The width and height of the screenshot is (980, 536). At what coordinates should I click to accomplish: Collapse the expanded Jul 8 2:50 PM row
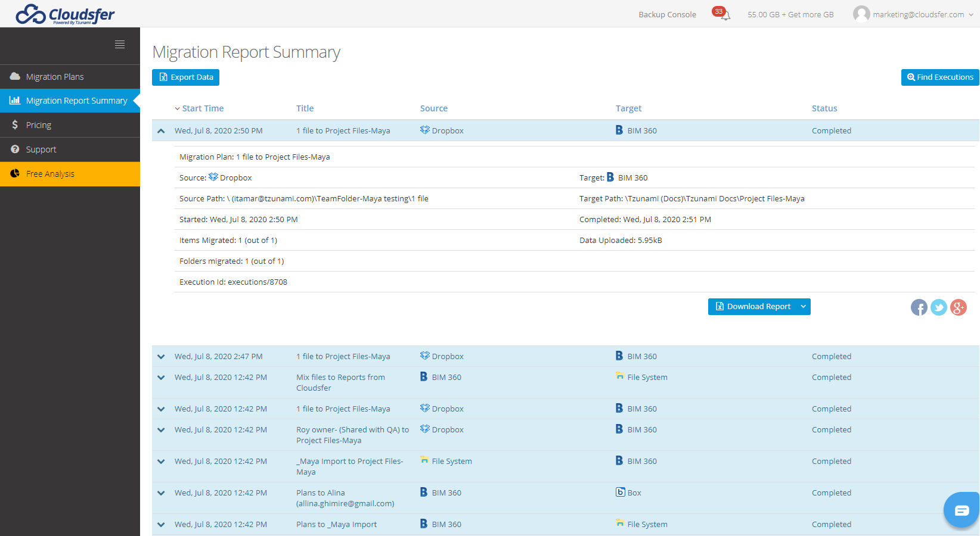(x=161, y=131)
